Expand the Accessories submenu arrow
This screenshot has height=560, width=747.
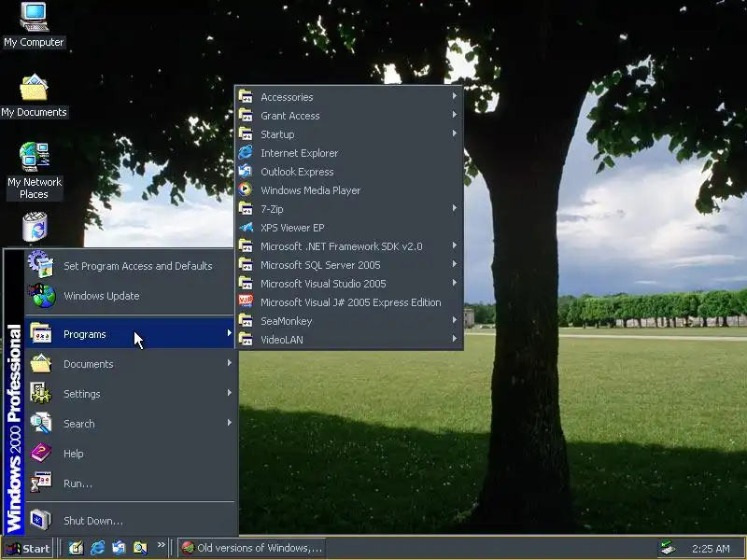pyautogui.click(x=455, y=96)
